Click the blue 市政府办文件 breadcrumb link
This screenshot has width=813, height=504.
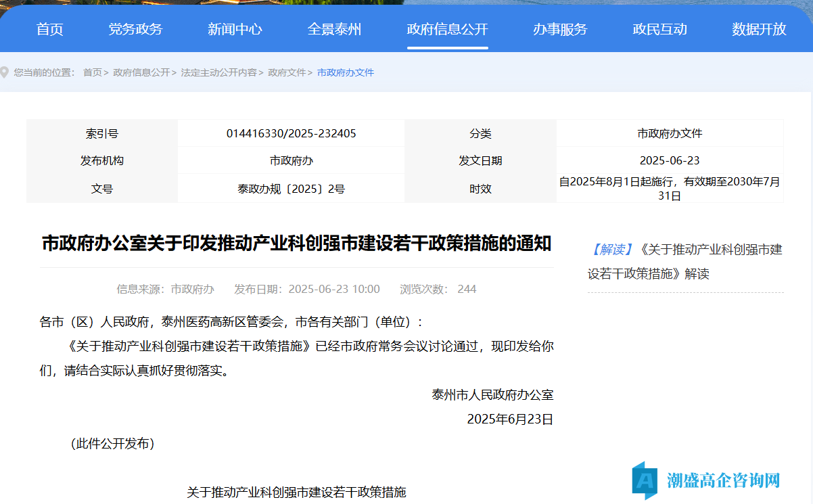tap(346, 72)
